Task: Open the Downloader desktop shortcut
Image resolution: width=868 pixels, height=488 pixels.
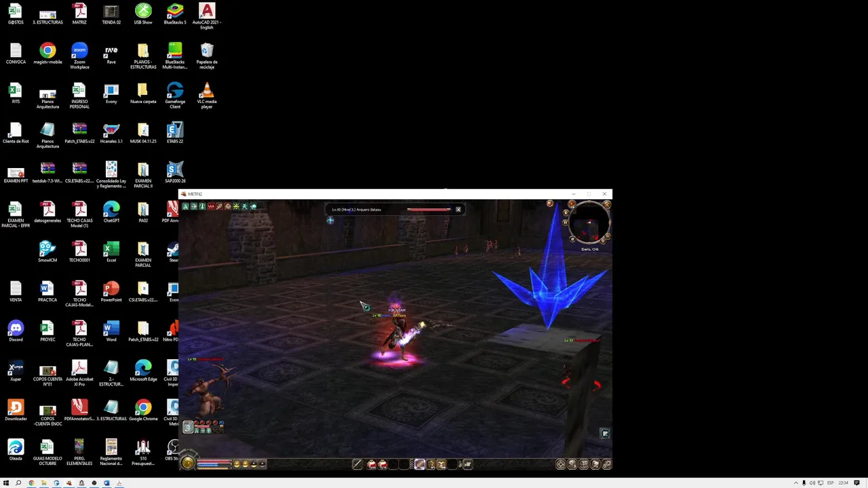Action: point(16,411)
